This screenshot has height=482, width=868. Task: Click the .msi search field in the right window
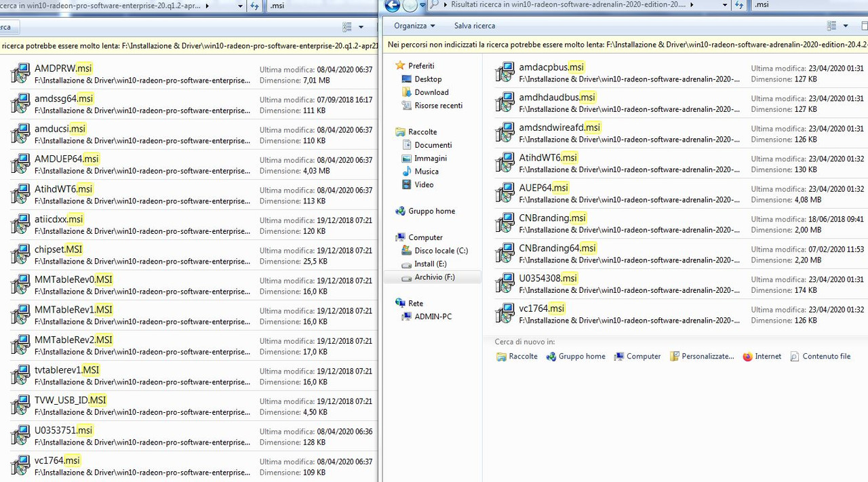click(810, 5)
